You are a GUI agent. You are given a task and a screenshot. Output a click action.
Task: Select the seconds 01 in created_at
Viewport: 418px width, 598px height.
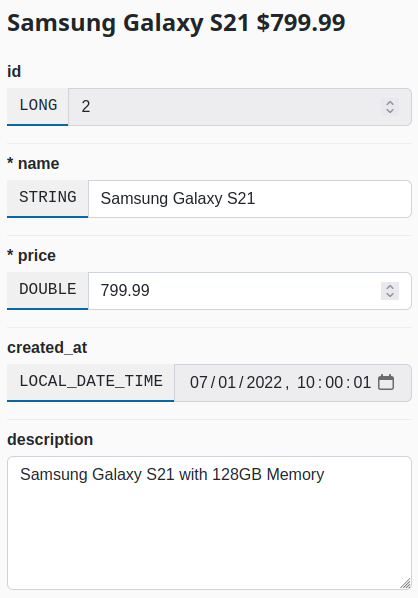coord(362,383)
